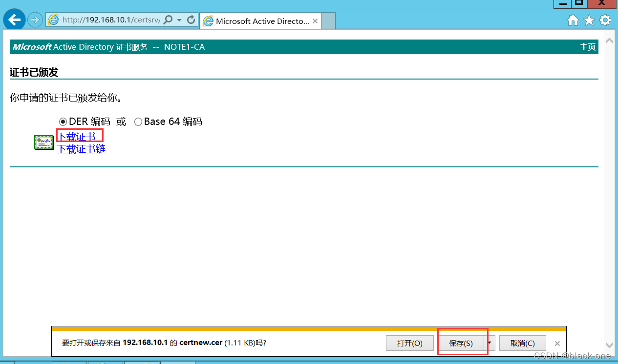The width and height of the screenshot is (618, 364).
Task: Click the Home icon in browser toolbar
Action: tap(573, 20)
